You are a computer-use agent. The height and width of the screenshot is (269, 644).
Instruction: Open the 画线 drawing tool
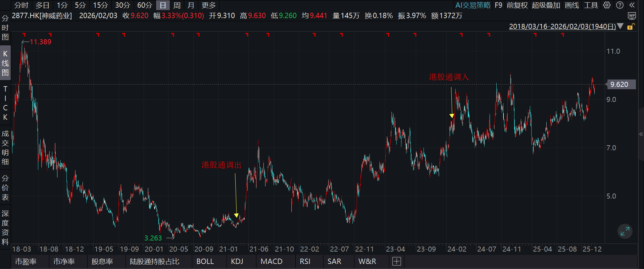(572, 5)
